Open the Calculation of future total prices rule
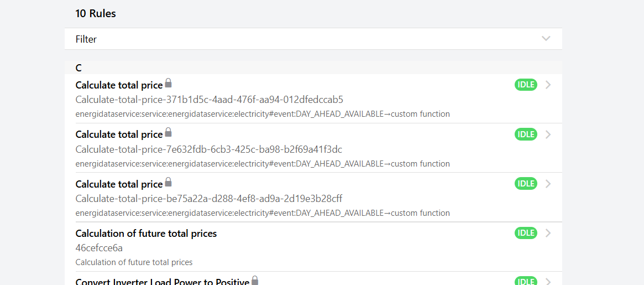Screen dimensions: 644x285 point(146,234)
